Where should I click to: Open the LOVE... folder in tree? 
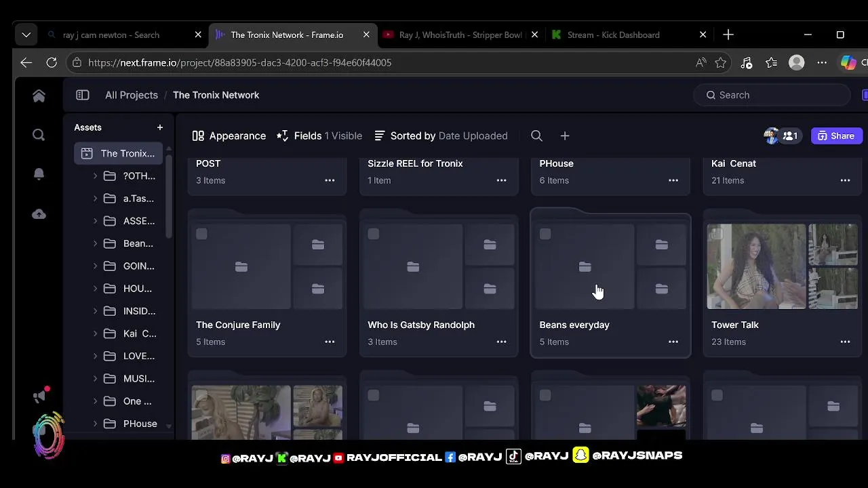pos(139,356)
